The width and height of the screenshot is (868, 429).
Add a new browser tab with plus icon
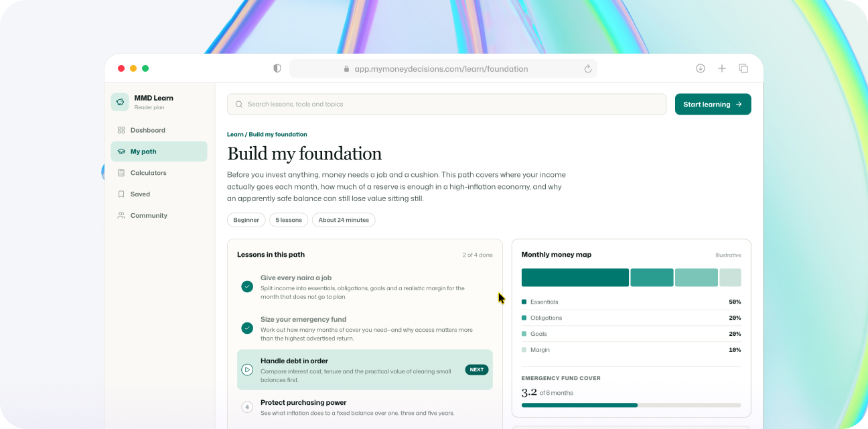(722, 68)
